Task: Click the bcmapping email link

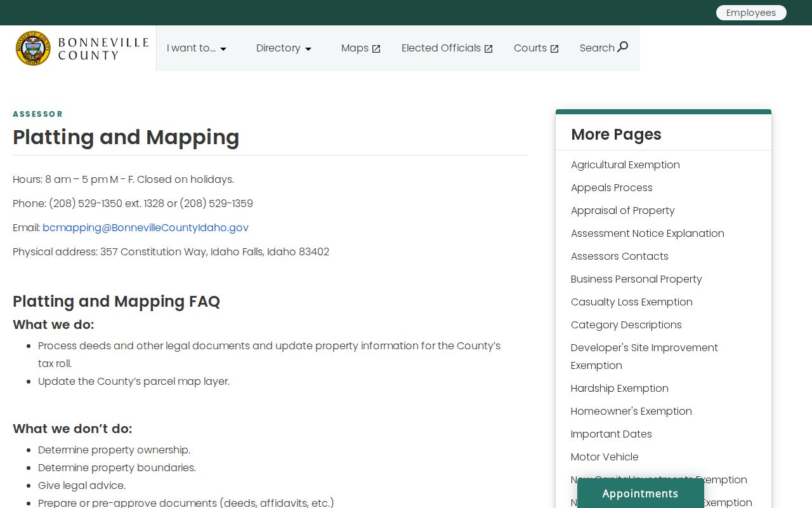Action: pos(145,227)
